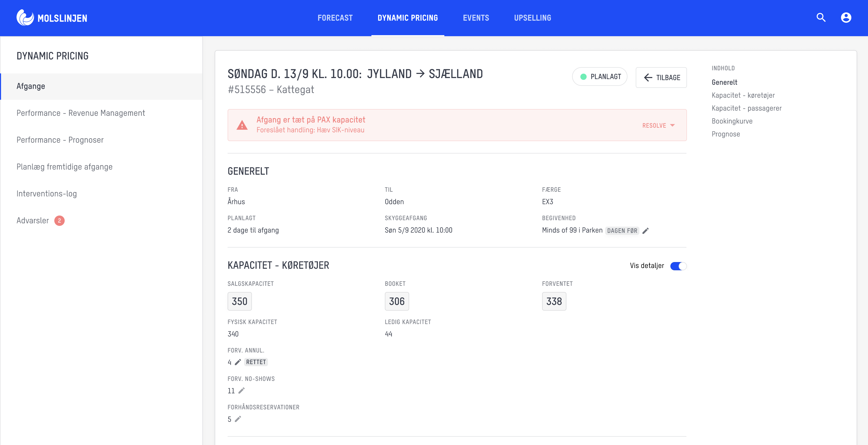
Task: Open the search icon in header
Action: tap(821, 18)
